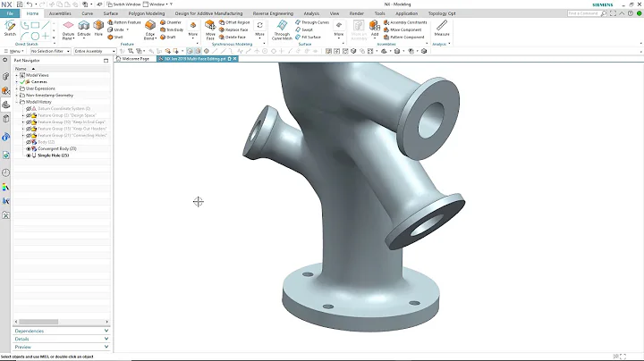644x361 pixels.
Task: Open the Window menu in title bar
Action: [156, 4]
